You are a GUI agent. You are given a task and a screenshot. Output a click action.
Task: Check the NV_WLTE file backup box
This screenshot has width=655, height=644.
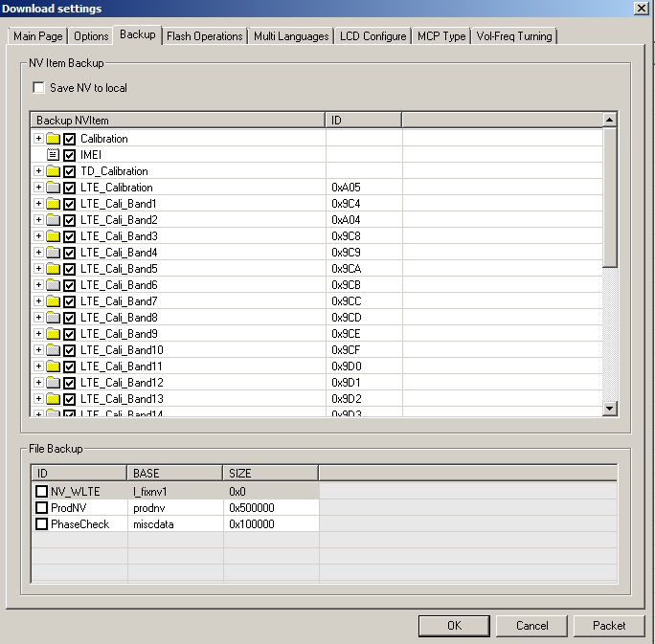pos(41,492)
